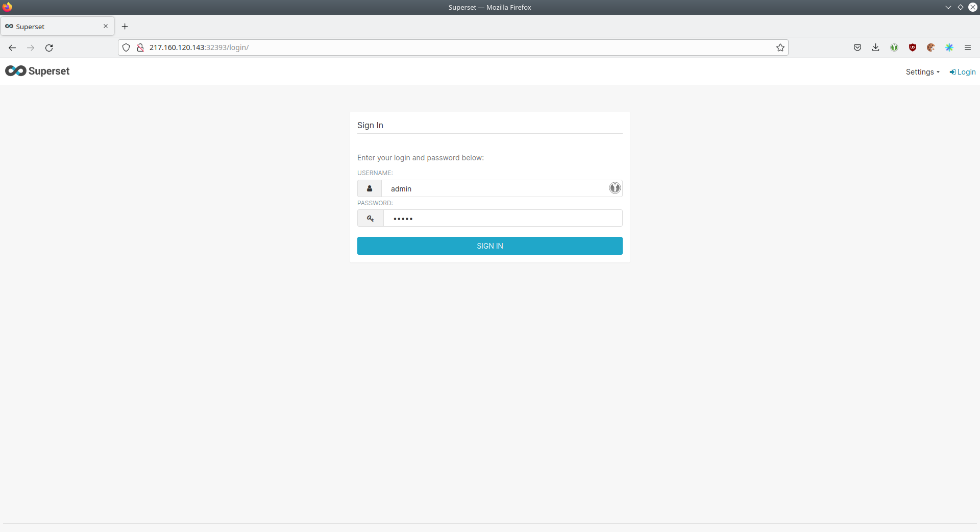The width and height of the screenshot is (980, 532).
Task: Click the password manager icon in username field
Action: click(x=615, y=188)
